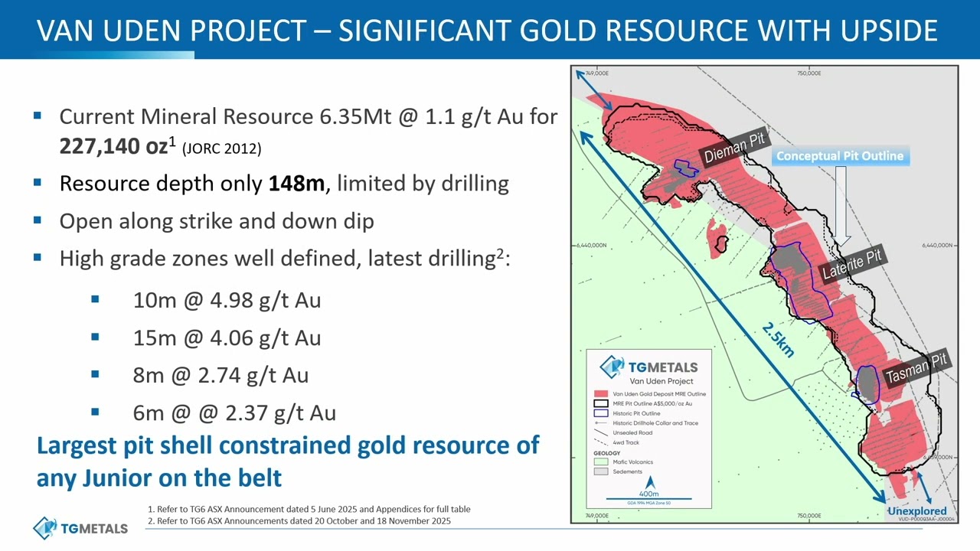Click the GEOLOGY legend heading
This screenshot has width=980, height=551.
(x=606, y=453)
